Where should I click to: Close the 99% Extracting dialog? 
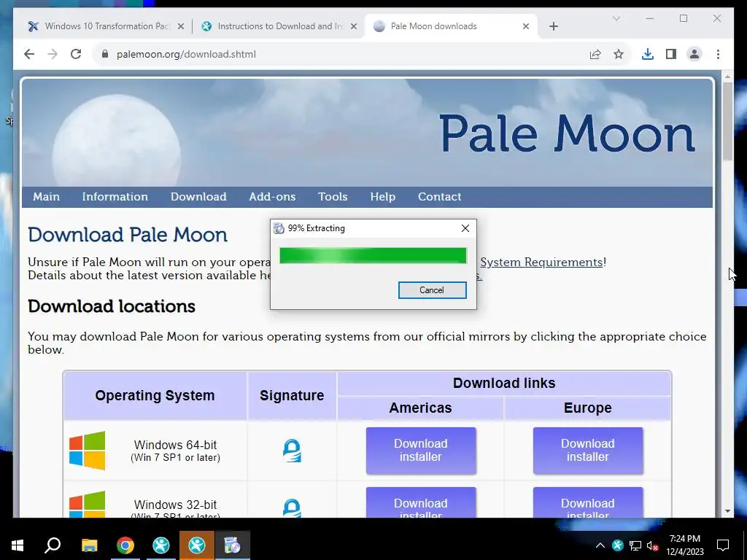coord(465,228)
